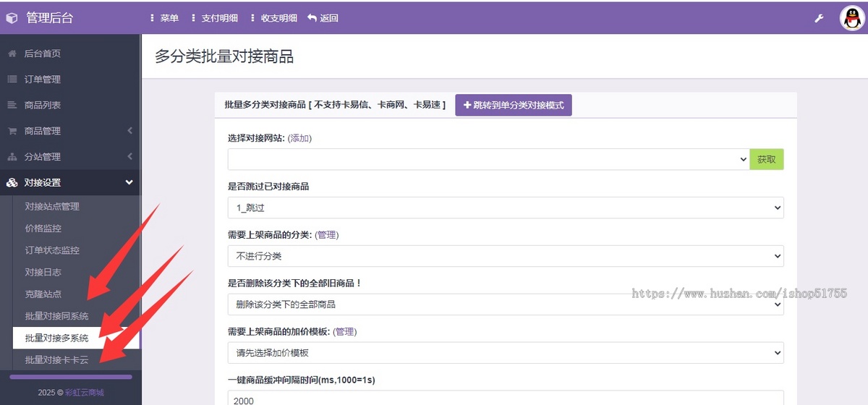The width and height of the screenshot is (868, 405).
Task: Open 价格监控 submenu item
Action: point(43,229)
